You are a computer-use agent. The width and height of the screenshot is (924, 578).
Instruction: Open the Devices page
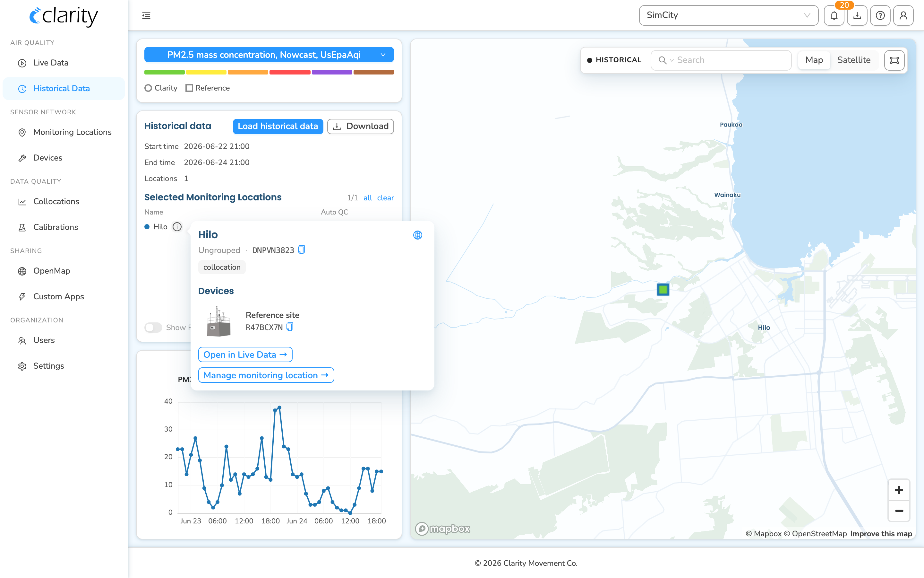[x=64, y=157]
